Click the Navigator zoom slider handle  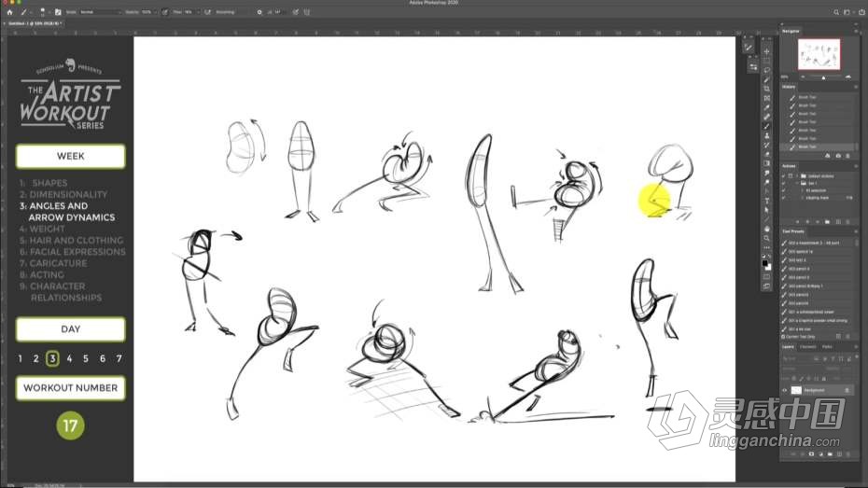tap(824, 77)
